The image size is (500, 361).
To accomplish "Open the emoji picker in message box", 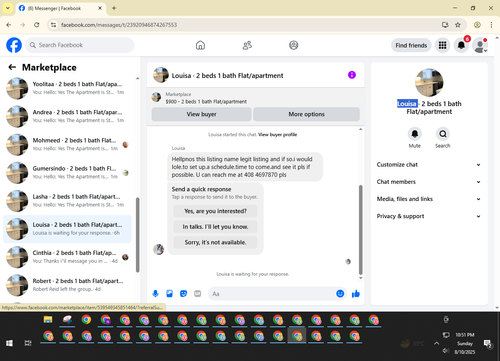I will pyautogui.click(x=340, y=294).
